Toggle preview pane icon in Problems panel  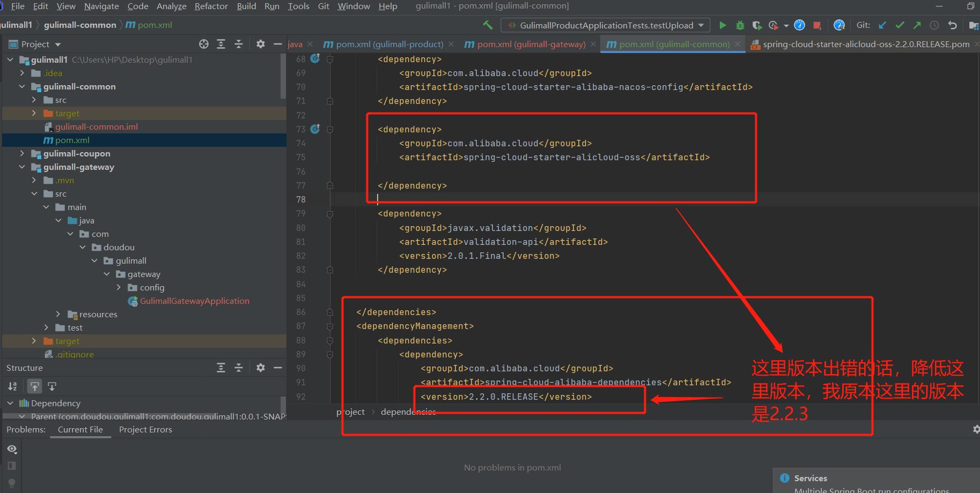pyautogui.click(x=12, y=466)
